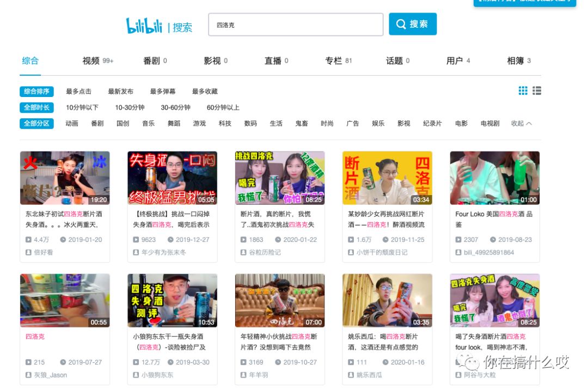Open 挑战四洛克 thumbnail dated 2020-01-22
588x388 pixels.
click(280, 178)
